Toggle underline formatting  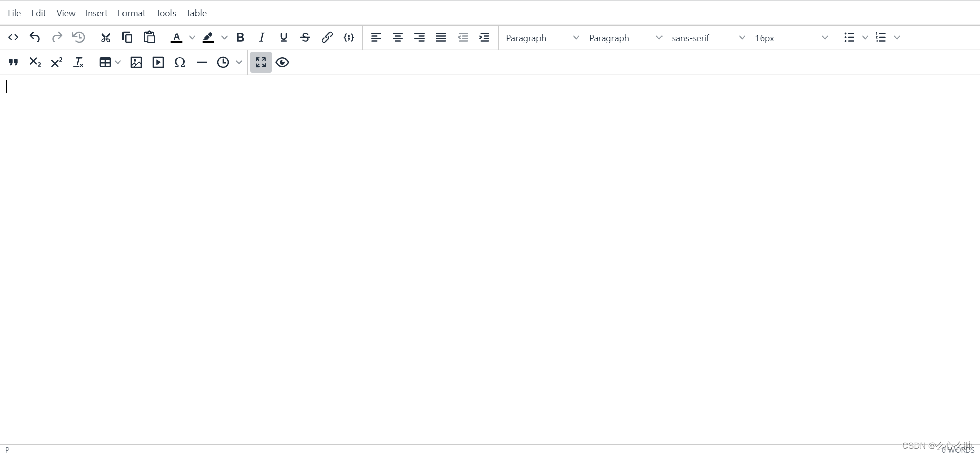(x=284, y=37)
